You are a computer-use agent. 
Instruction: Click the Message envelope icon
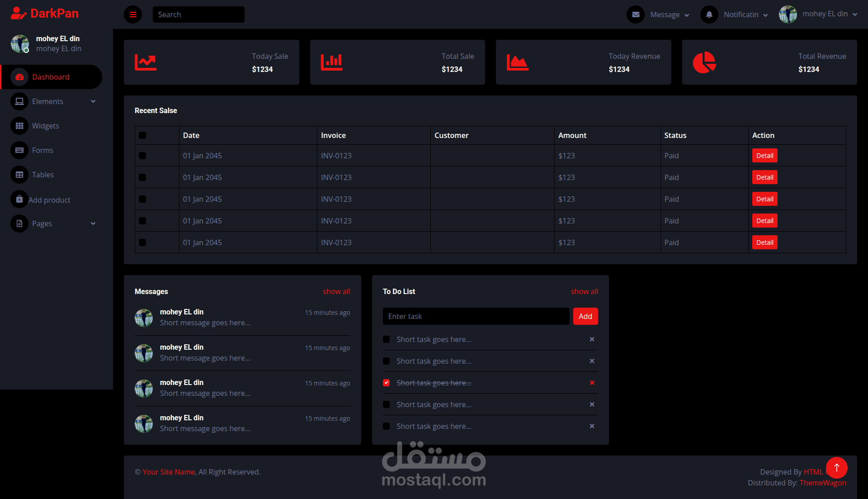[x=636, y=14]
